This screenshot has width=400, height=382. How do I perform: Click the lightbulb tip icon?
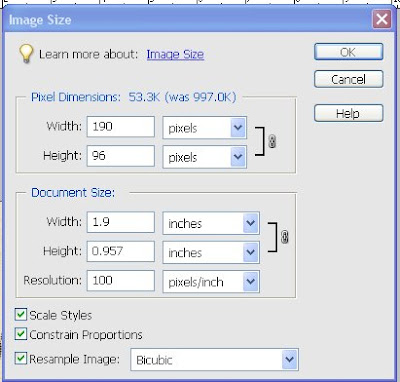pyautogui.click(x=26, y=54)
